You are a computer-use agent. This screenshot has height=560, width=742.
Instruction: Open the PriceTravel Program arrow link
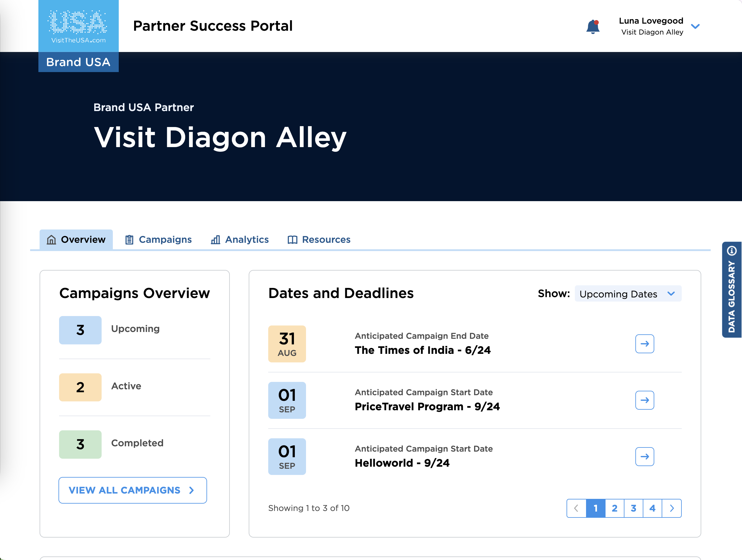click(x=645, y=400)
